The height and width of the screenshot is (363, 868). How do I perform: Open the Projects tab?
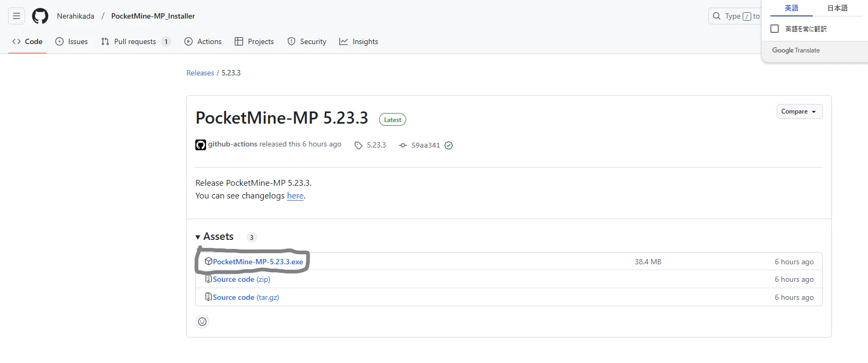point(254,41)
